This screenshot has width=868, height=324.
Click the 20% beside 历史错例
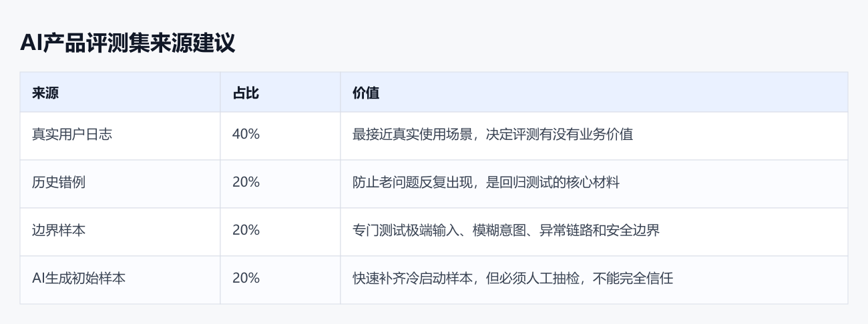coord(246,181)
